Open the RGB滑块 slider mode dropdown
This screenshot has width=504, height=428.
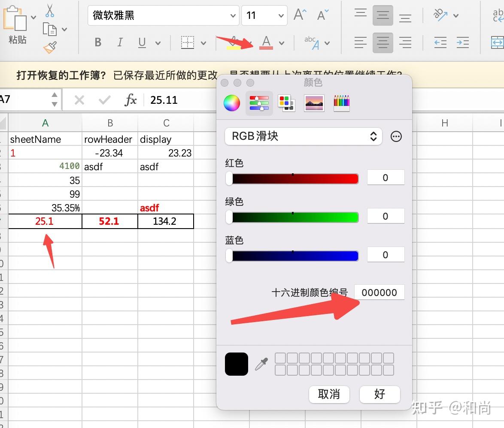click(304, 136)
